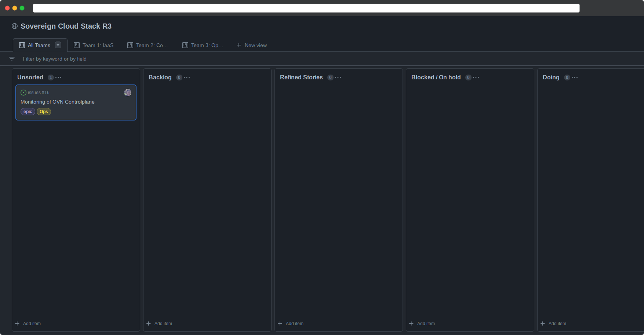Open the Team 3 view tab
The image size is (644, 335).
pyautogui.click(x=203, y=45)
